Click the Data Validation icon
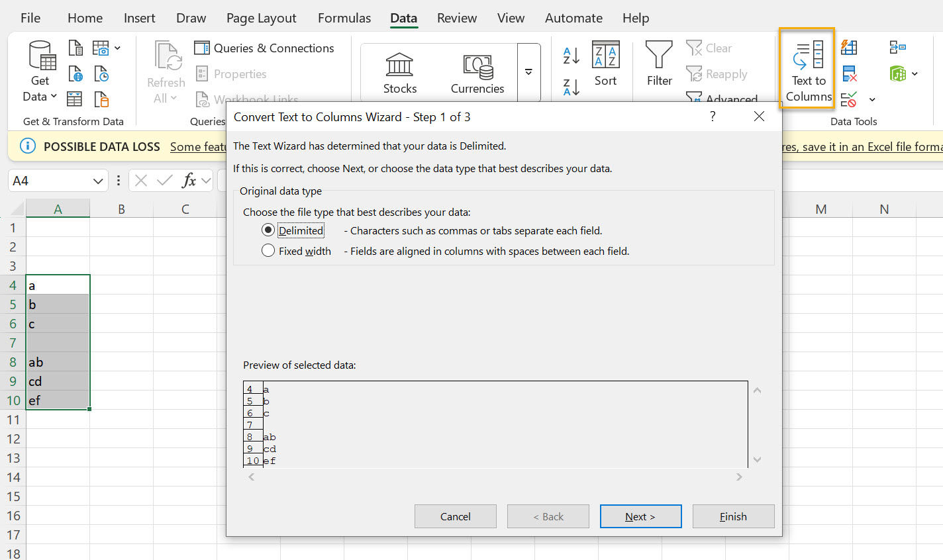 coord(849,99)
